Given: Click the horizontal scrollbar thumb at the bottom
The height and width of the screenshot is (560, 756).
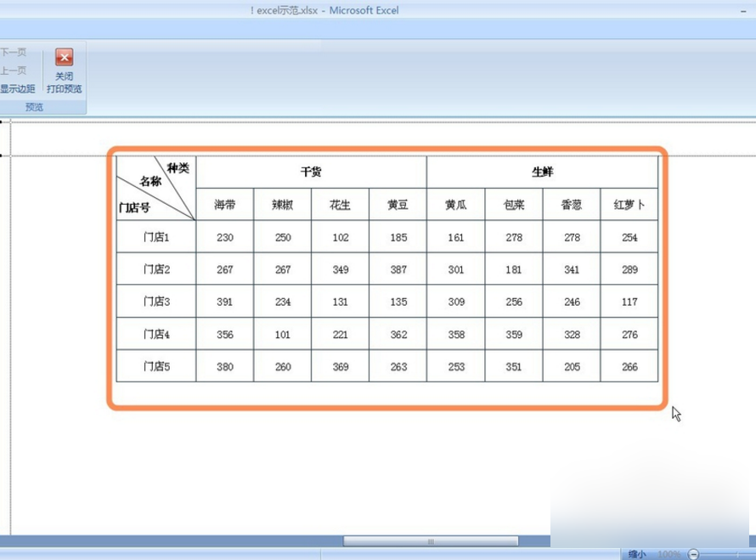Looking at the screenshot, I should point(431,541).
